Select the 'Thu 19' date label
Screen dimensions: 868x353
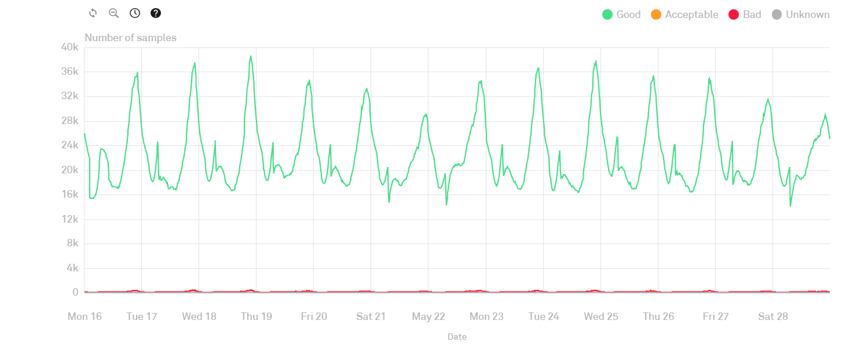257,316
